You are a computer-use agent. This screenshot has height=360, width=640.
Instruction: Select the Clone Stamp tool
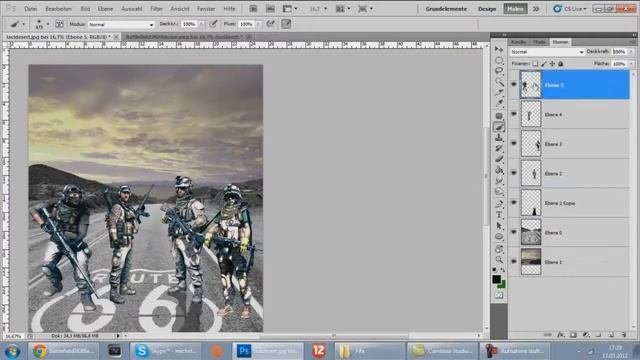pyautogui.click(x=499, y=138)
